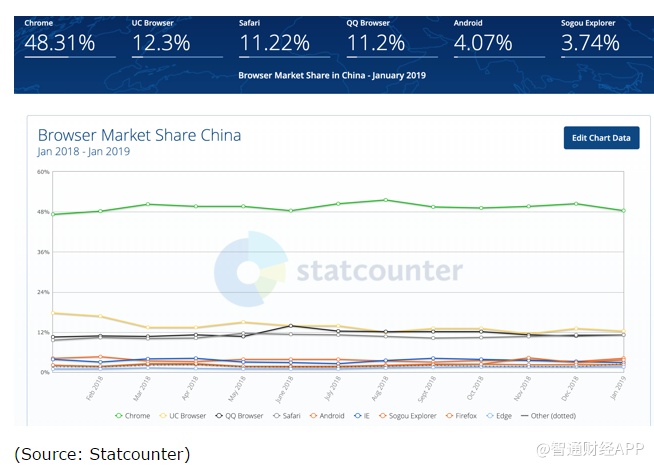Click the UC Browser 12.3% statistic
The width and height of the screenshot is (654, 468).
pyautogui.click(x=162, y=42)
